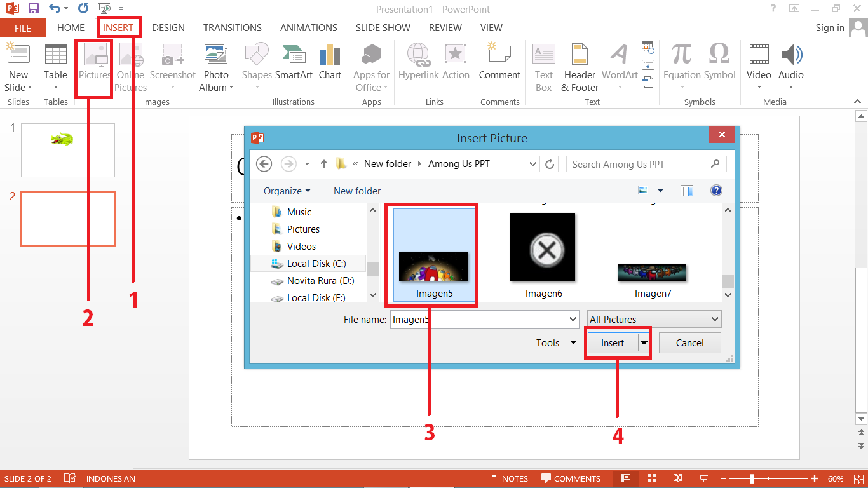
Task: Click Sign in link
Action: click(830, 28)
